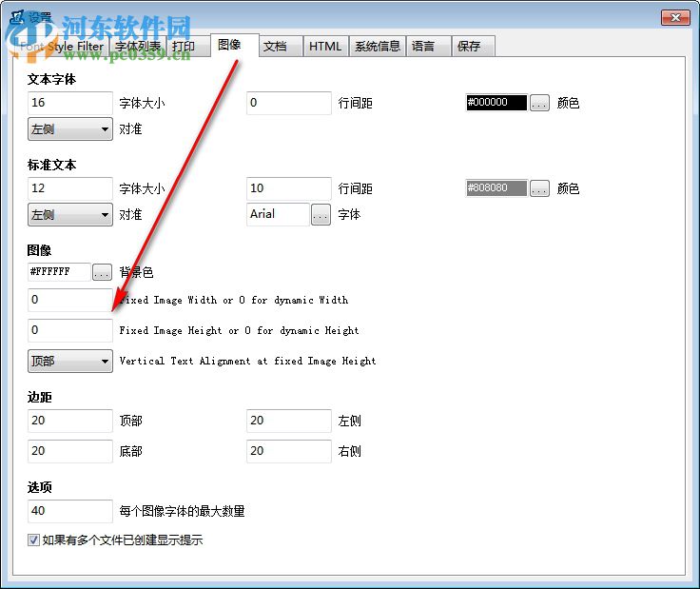The image size is (700, 589).
Task: Click the max fonts per image field
Action: click(70, 511)
